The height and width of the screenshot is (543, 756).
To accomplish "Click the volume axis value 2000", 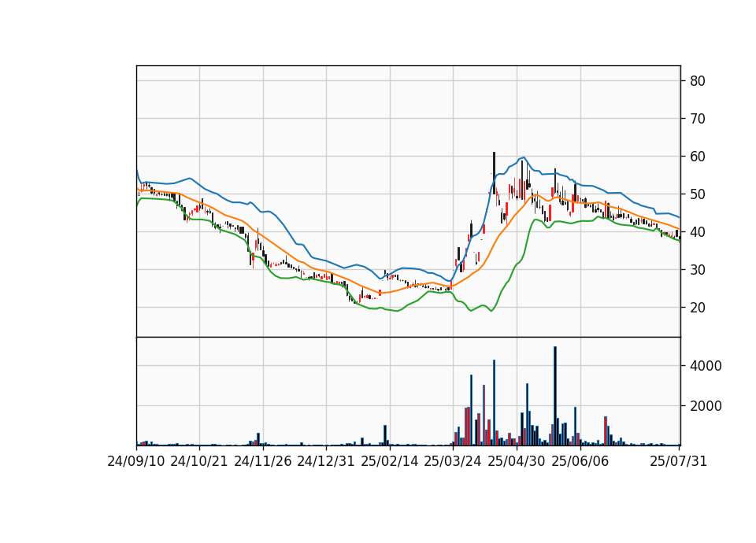I will pyautogui.click(x=706, y=406).
